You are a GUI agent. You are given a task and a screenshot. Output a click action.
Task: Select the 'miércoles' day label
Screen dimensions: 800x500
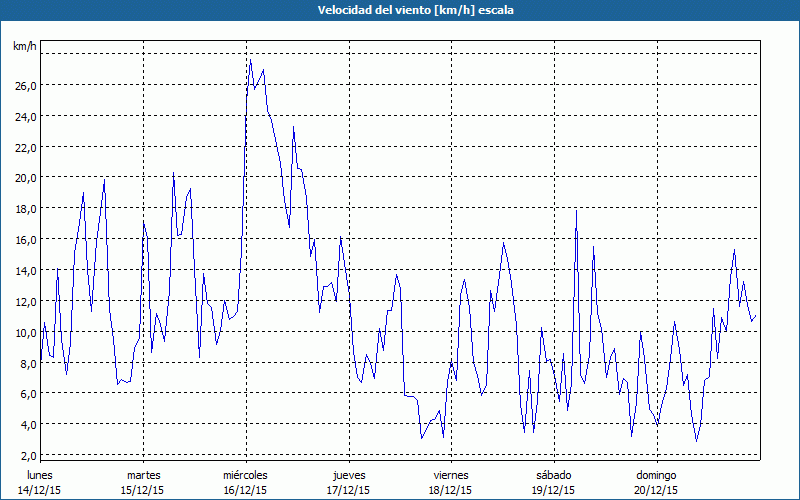coord(246,474)
